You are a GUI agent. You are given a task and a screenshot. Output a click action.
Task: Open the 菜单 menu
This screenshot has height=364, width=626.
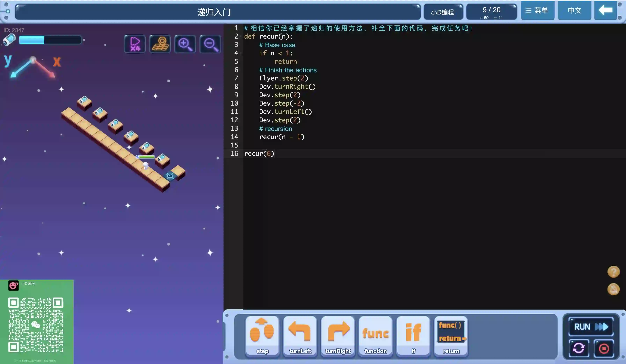tap(538, 10)
